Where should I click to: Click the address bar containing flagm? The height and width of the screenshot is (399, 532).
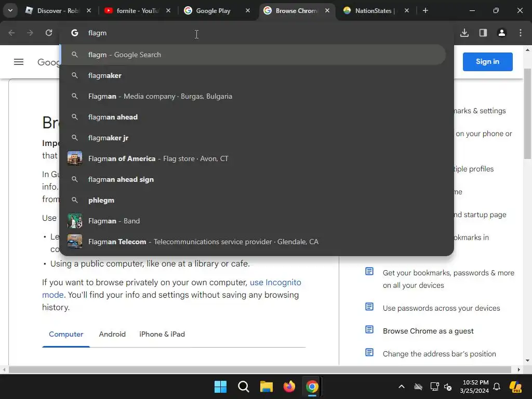click(x=257, y=33)
